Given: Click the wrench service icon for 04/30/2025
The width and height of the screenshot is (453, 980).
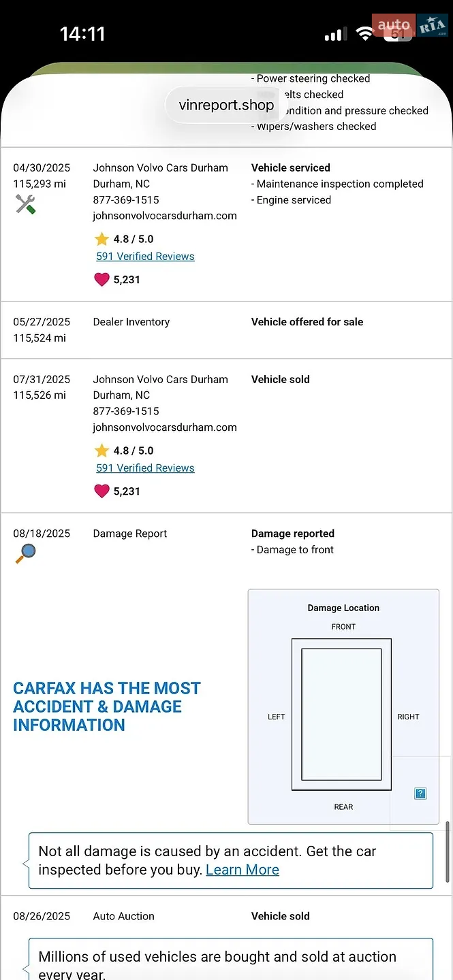Looking at the screenshot, I should coord(25,203).
